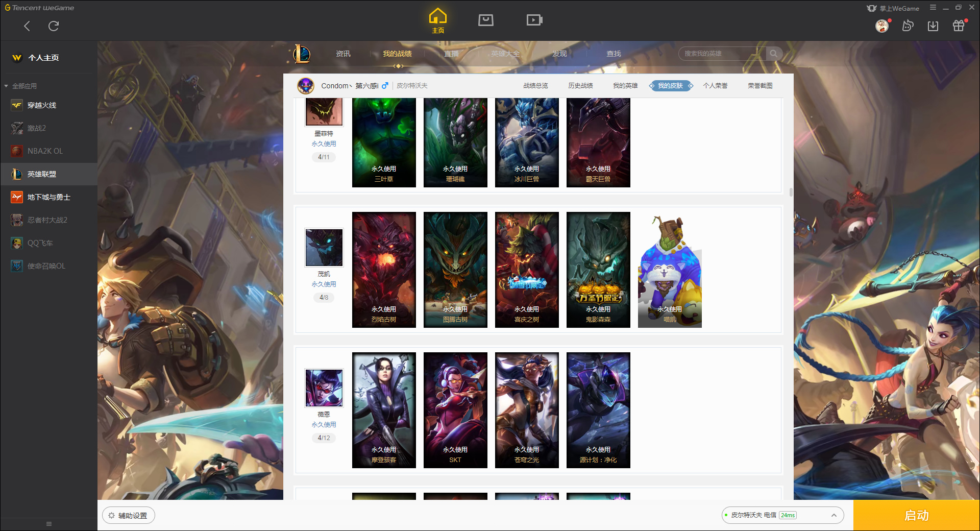
Task: Open the 源计划：净化 skin card
Action: (598, 410)
